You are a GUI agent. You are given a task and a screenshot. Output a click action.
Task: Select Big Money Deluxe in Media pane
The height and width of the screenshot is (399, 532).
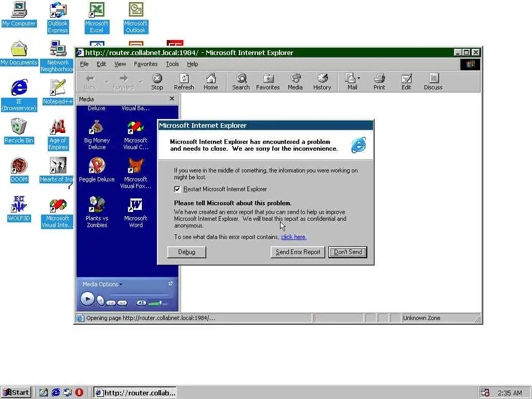click(97, 135)
